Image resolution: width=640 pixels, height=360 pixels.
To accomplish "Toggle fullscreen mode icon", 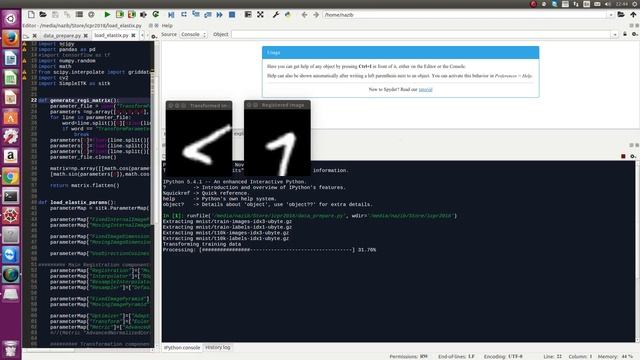I will 260,15.
